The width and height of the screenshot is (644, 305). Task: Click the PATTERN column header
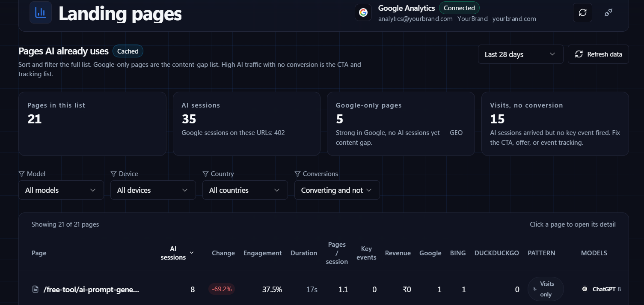click(542, 253)
